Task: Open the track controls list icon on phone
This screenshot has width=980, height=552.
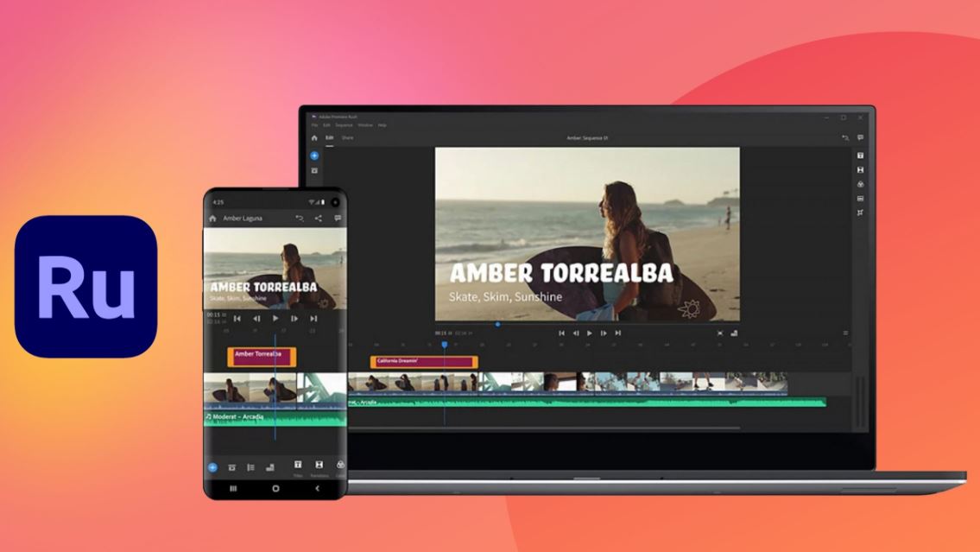Action: [250, 467]
